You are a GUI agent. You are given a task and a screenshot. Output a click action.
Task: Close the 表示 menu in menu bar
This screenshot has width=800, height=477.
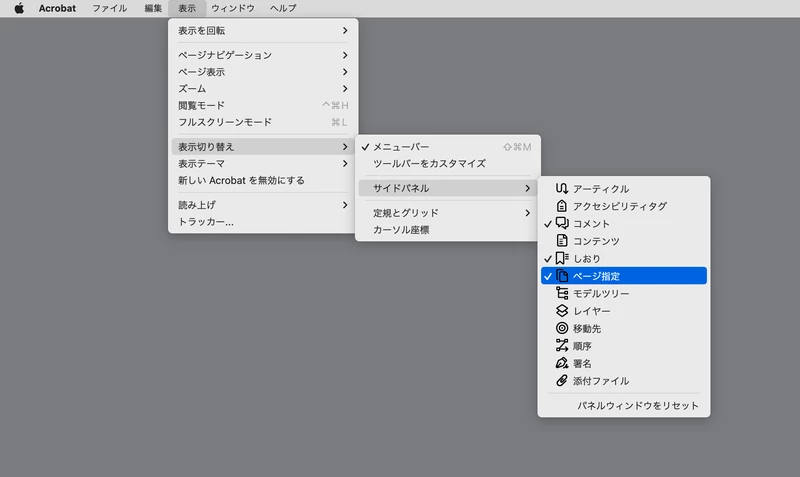pos(187,8)
